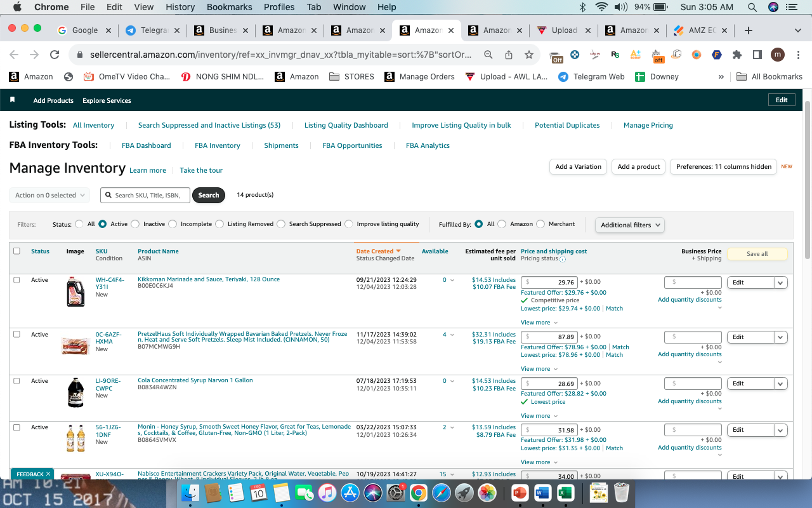This screenshot has height=508, width=812.
Task: Launch Microsoft Word from the Dock
Action: click(542, 492)
